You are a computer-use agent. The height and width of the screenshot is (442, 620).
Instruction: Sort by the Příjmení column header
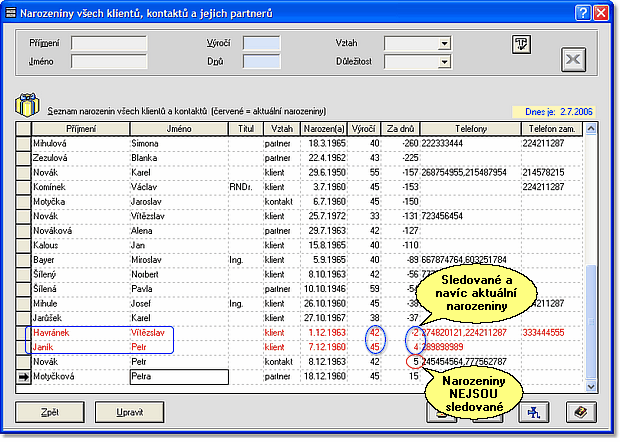coord(80,129)
